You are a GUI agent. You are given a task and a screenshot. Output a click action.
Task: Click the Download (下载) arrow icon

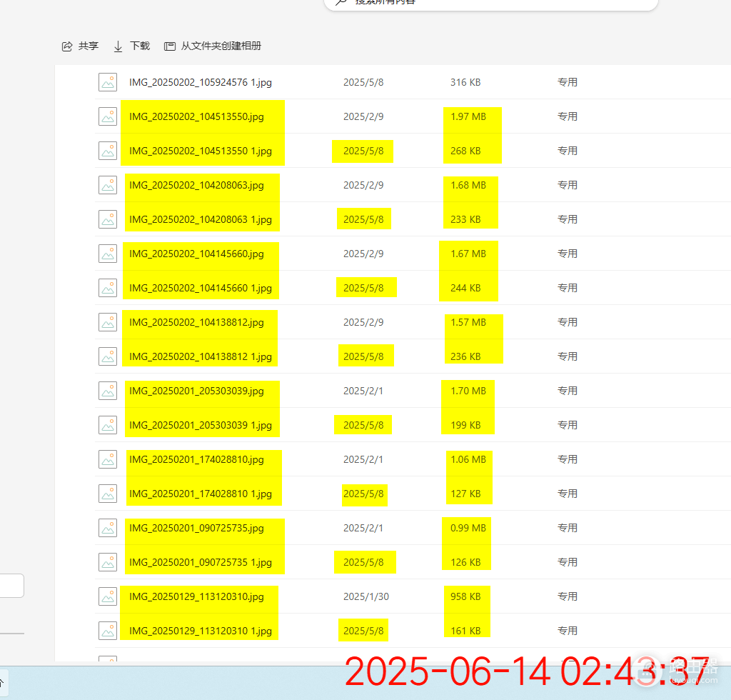pyautogui.click(x=118, y=46)
